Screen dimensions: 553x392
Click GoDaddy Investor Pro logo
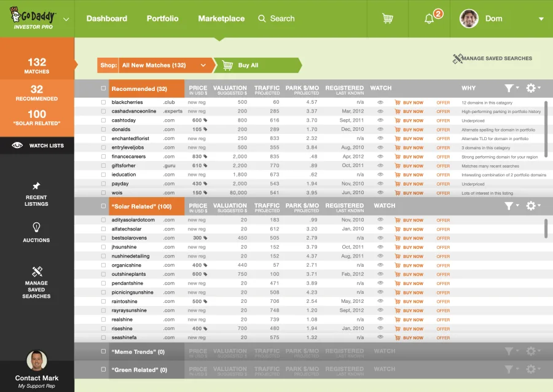click(x=33, y=18)
